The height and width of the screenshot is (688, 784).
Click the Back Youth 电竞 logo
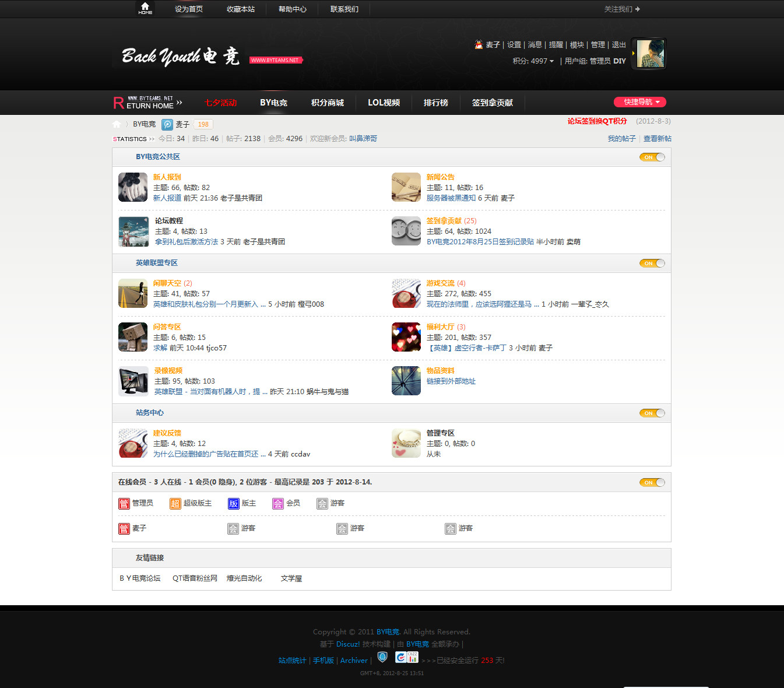(180, 56)
